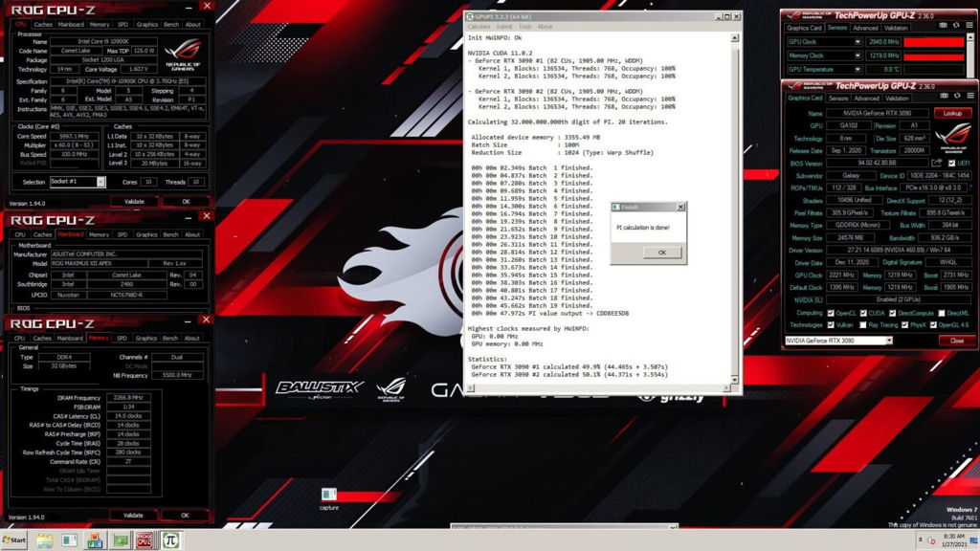The image size is (980, 551).
Task: Click the GPU-Z sensors scrollbar up arrow
Action: click(970, 38)
